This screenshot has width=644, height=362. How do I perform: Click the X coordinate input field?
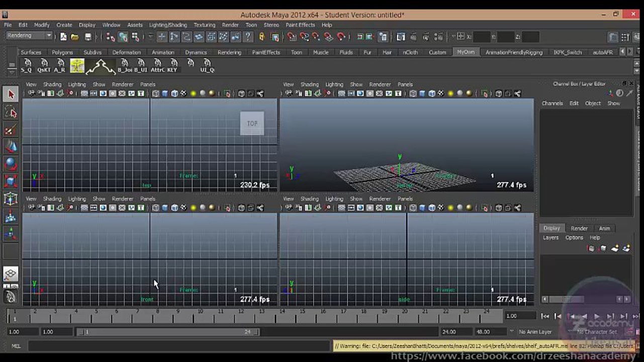(482, 37)
